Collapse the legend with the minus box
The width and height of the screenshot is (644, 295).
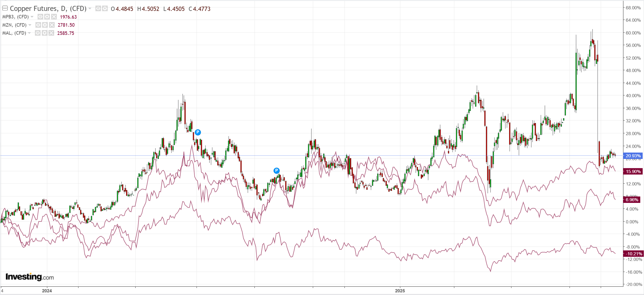coord(5,9)
